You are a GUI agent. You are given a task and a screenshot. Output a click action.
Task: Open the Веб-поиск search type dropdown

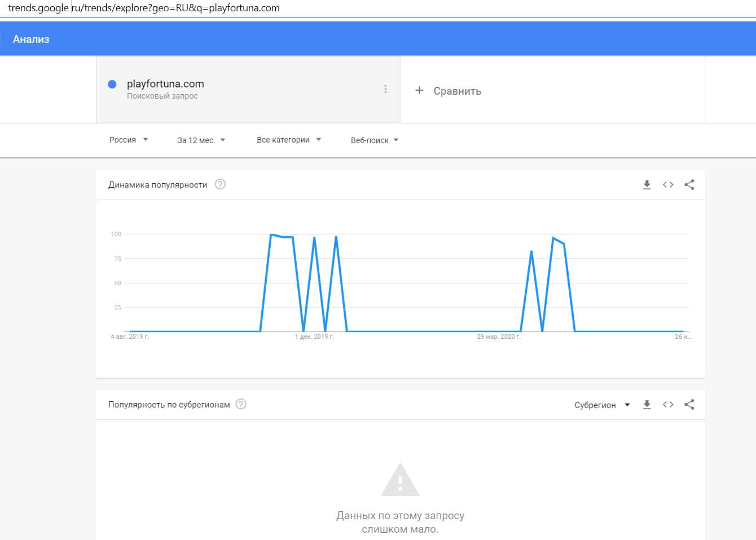(x=375, y=140)
